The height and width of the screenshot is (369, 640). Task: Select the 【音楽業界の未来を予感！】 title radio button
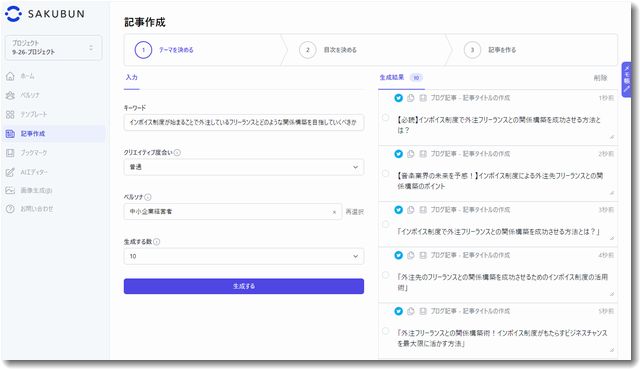385,173
